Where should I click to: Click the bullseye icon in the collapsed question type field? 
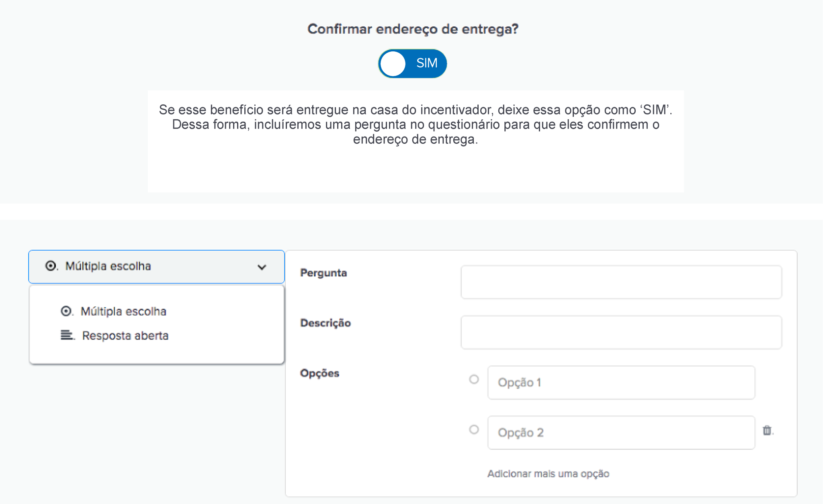tap(51, 266)
